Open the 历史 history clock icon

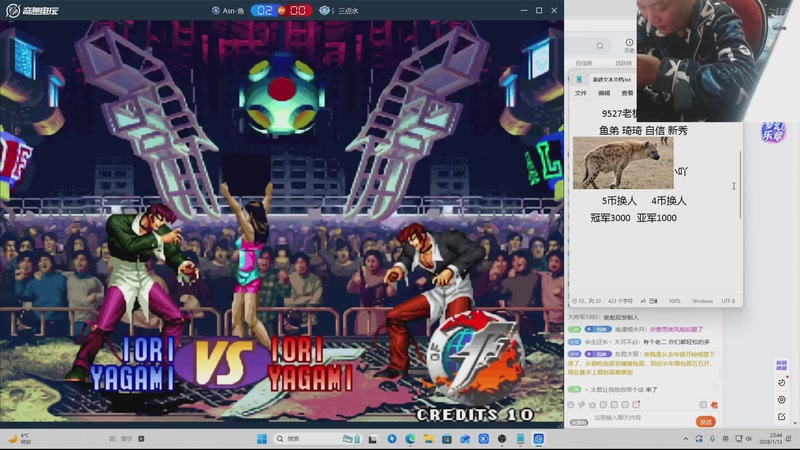(629, 45)
